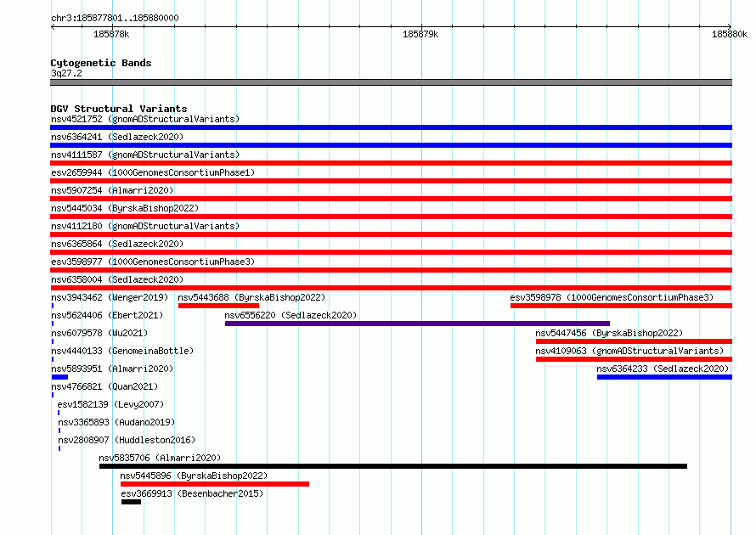Click the nsv4521752 gnomADStructuralVariants label
756x535 pixels.
(145, 119)
